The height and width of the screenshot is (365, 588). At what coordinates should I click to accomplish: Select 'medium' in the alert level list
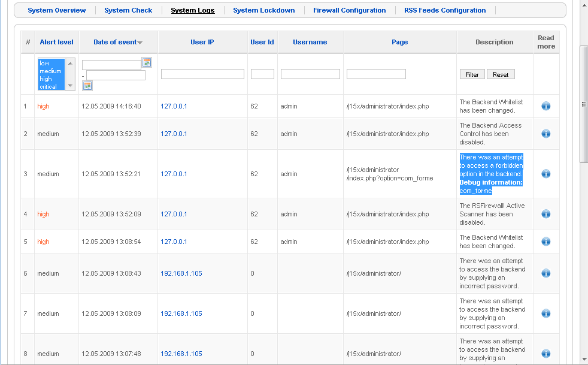tap(51, 71)
